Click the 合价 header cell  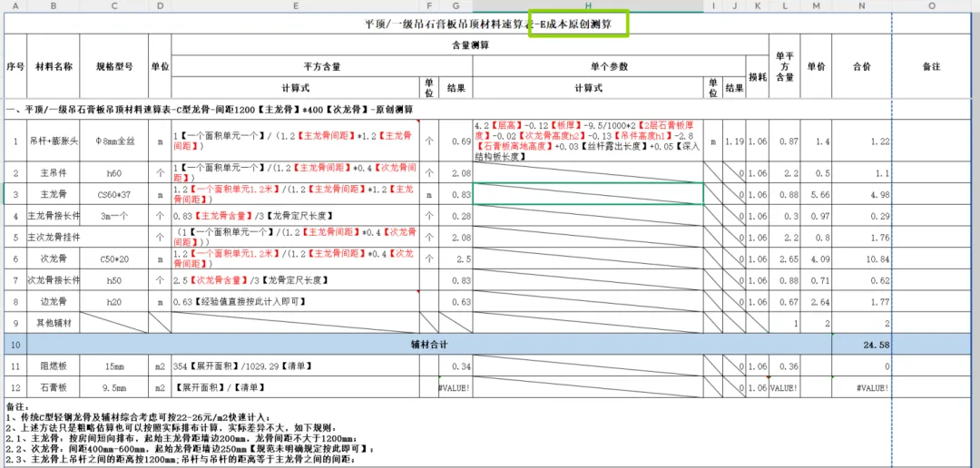pyautogui.click(x=862, y=67)
